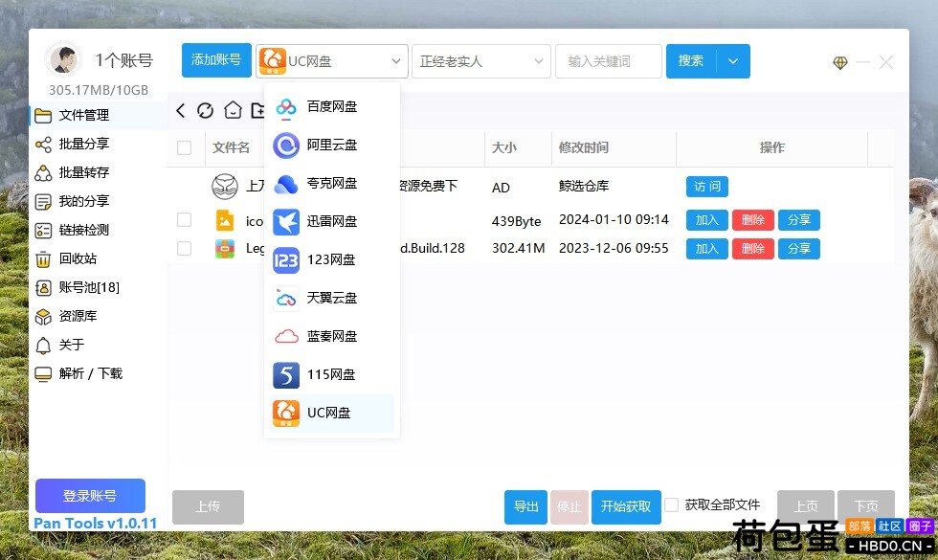
Task: Click 加入 for the ico file row
Action: pyautogui.click(x=707, y=220)
